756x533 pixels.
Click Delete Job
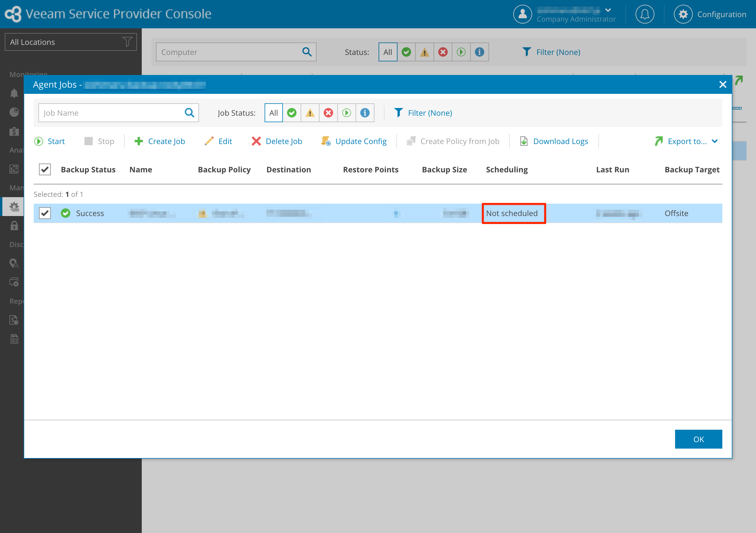click(x=277, y=141)
